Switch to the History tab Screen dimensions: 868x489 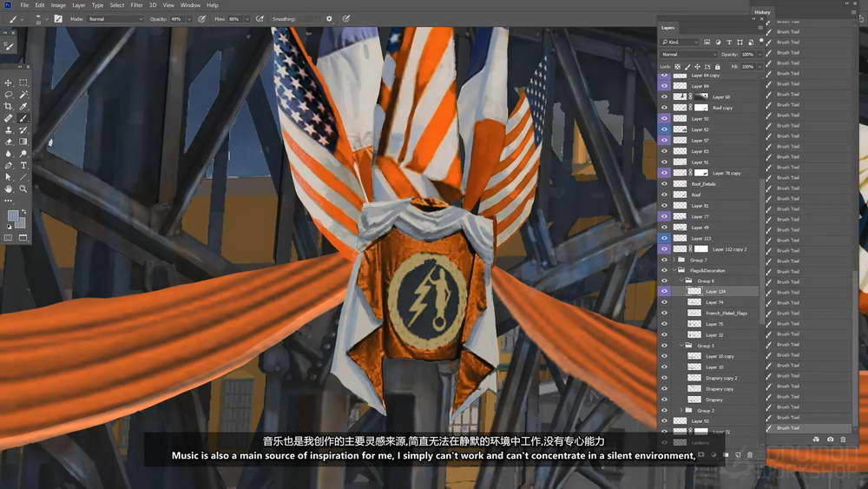[762, 12]
